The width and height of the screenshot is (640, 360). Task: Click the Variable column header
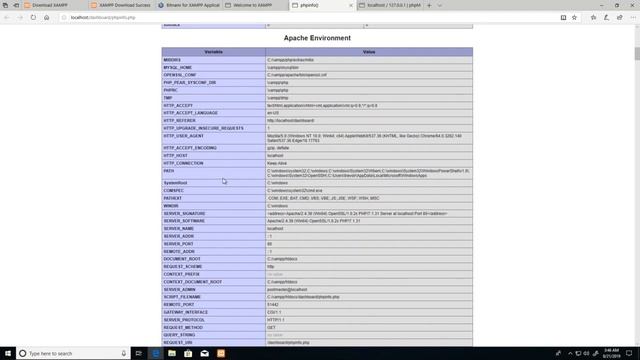click(213, 52)
